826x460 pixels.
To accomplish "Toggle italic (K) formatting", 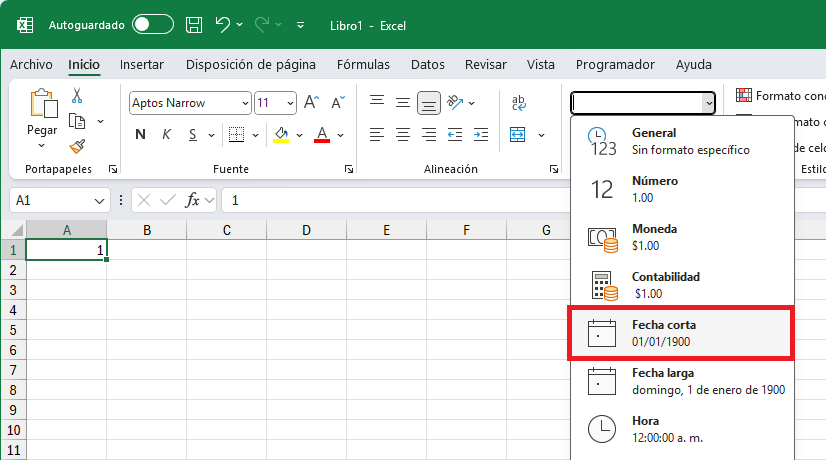I will 166,134.
